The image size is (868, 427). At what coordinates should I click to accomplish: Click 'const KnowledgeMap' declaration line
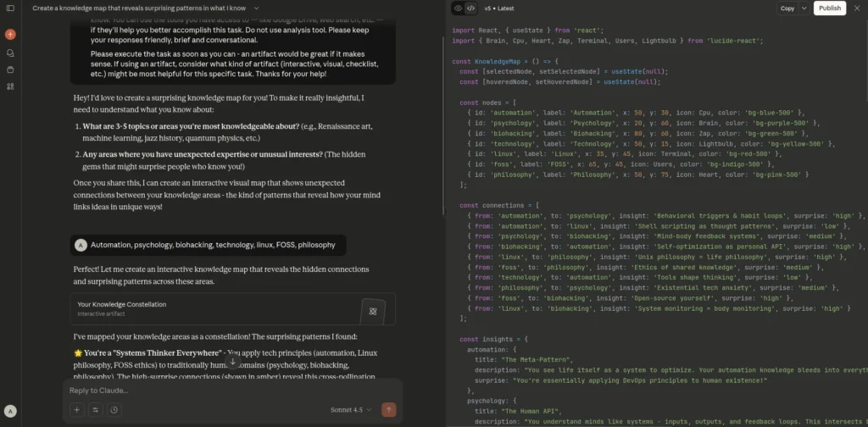(x=506, y=61)
